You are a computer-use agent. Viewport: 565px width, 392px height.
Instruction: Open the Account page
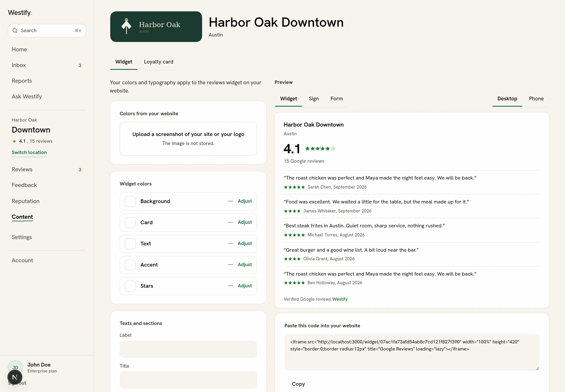point(22,260)
